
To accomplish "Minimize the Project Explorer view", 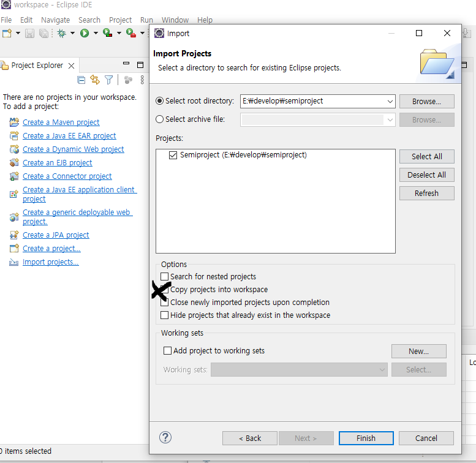I will [x=126, y=64].
